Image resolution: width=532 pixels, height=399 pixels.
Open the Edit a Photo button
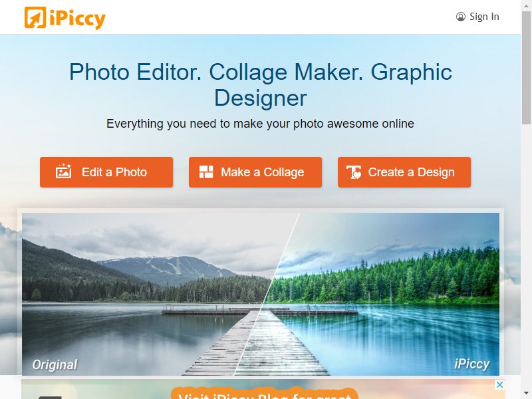pos(106,172)
